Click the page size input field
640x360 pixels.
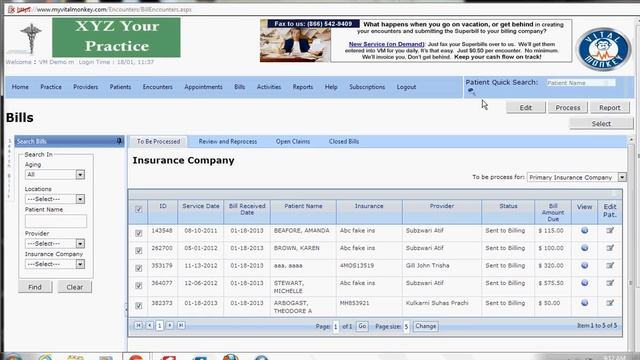click(x=406, y=327)
